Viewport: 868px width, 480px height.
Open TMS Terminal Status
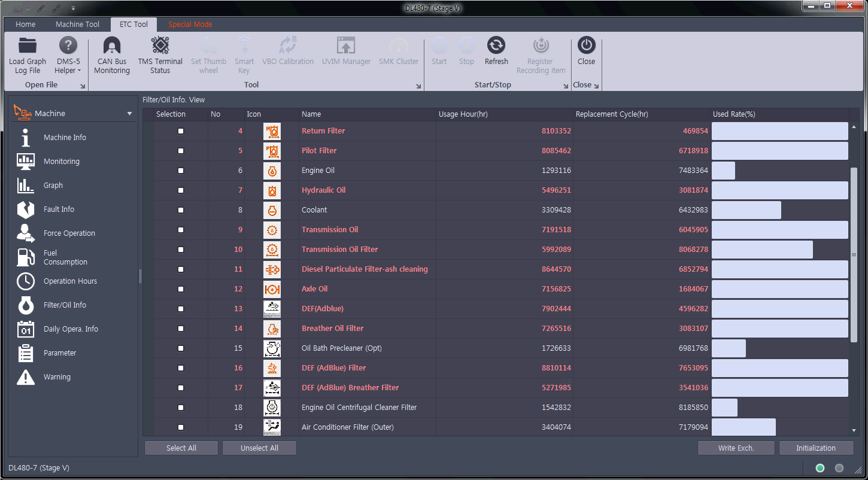pyautogui.click(x=160, y=55)
